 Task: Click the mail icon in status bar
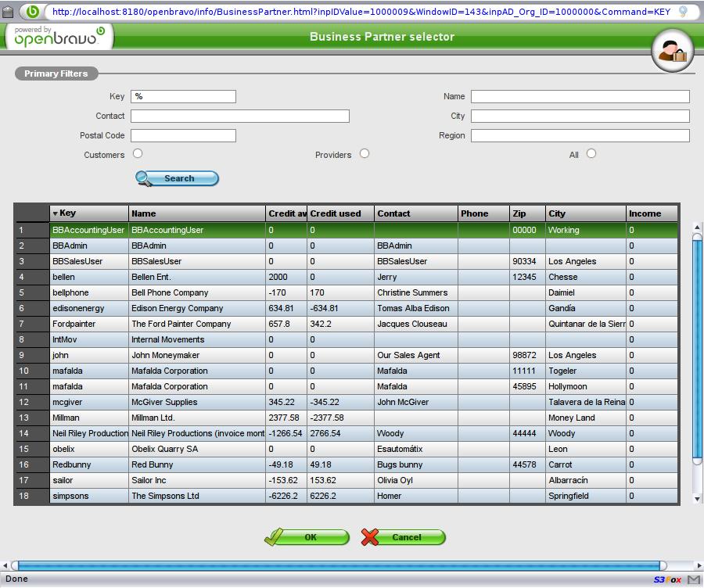(x=693, y=579)
